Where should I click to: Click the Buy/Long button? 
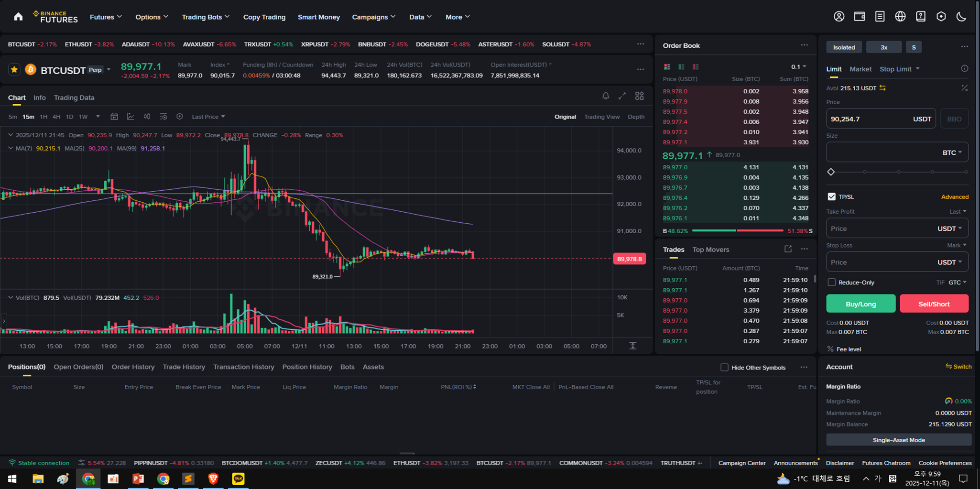coord(860,304)
